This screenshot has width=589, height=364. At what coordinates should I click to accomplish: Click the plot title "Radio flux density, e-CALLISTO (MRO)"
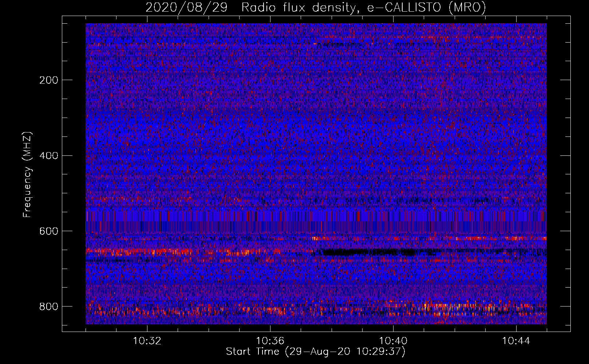(x=364, y=7)
